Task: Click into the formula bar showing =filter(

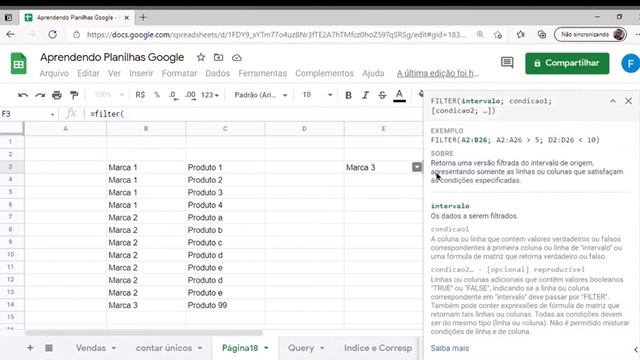Action: (253, 114)
